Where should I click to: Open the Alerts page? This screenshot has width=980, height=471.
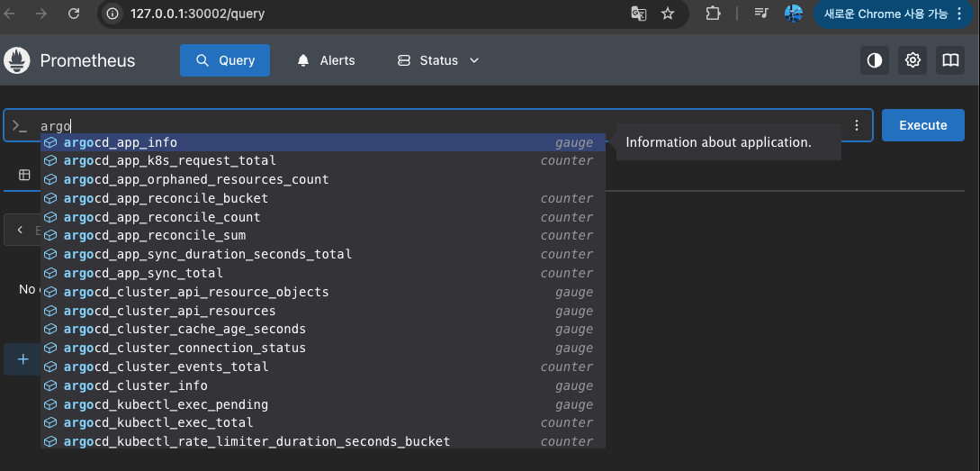tap(326, 60)
